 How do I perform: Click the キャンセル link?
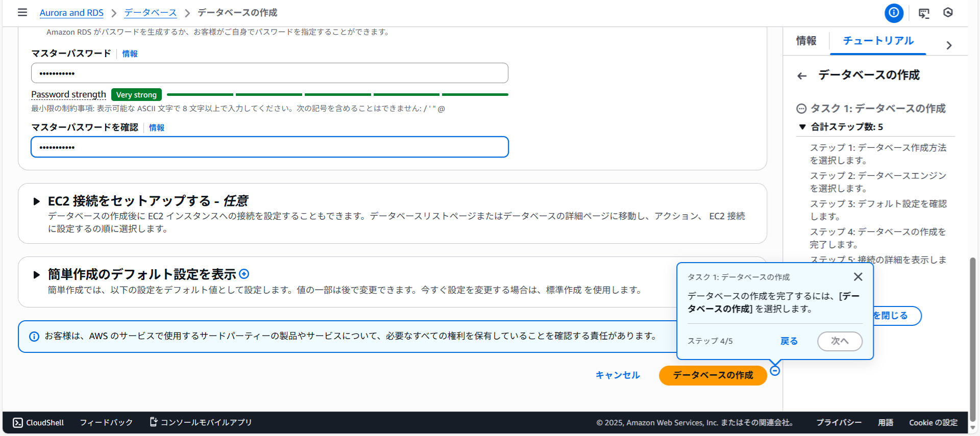point(618,375)
